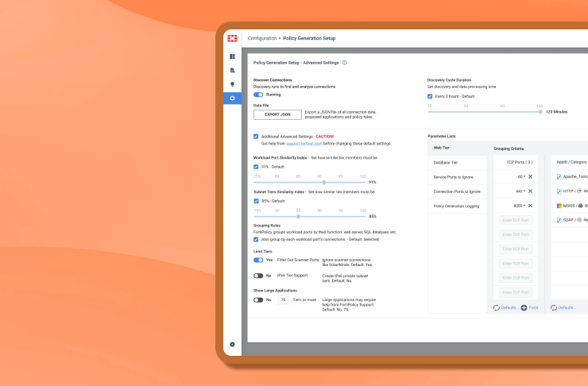Click the Subnet Tiers Similarity slider handle

coord(298,216)
